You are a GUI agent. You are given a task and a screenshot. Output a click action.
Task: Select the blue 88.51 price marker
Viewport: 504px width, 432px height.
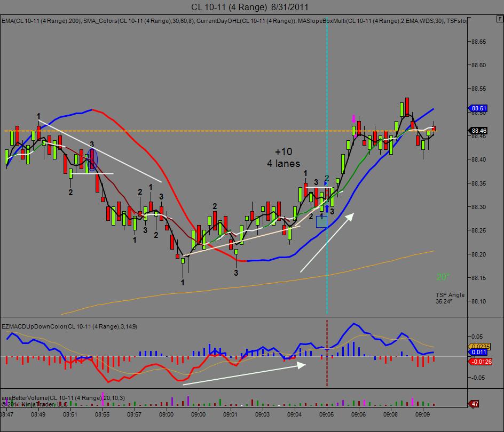tap(478, 108)
